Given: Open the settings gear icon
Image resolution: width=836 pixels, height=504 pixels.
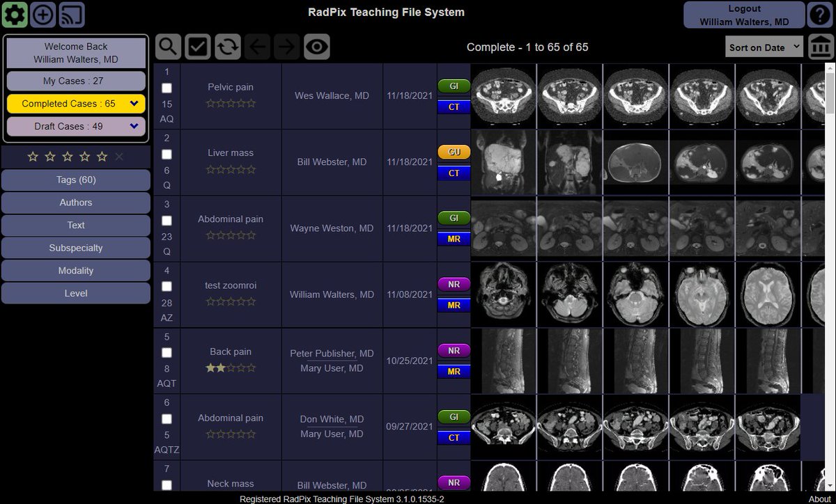Looking at the screenshot, I should click(x=15, y=14).
